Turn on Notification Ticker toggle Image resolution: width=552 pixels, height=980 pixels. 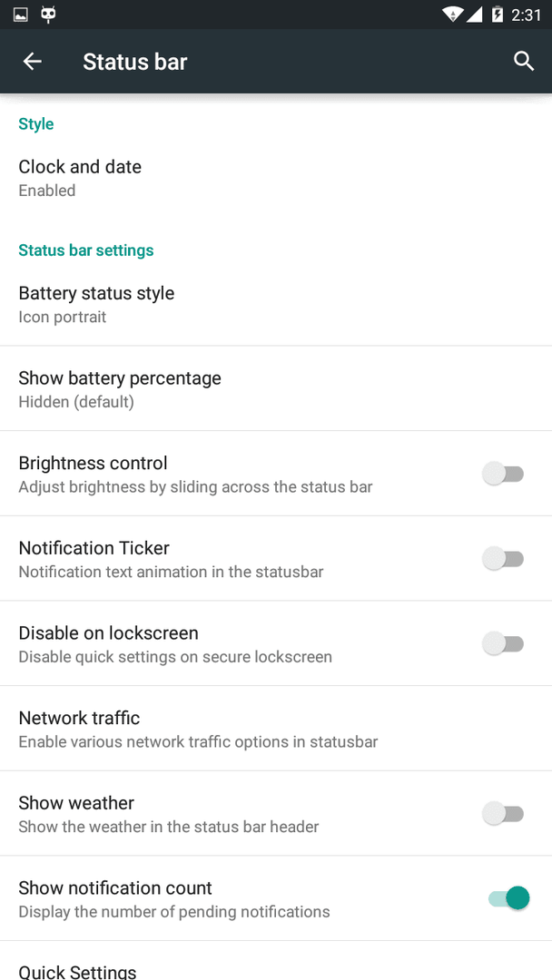click(503, 559)
